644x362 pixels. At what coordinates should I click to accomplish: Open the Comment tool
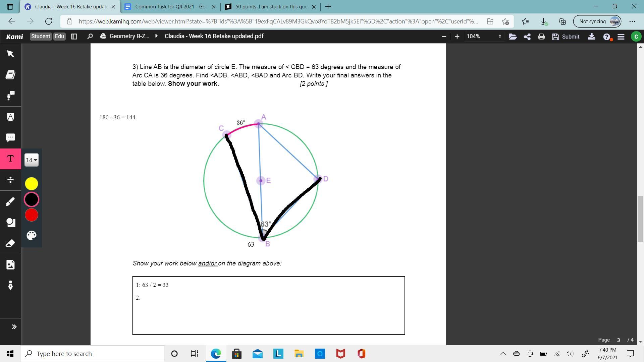coord(10,138)
